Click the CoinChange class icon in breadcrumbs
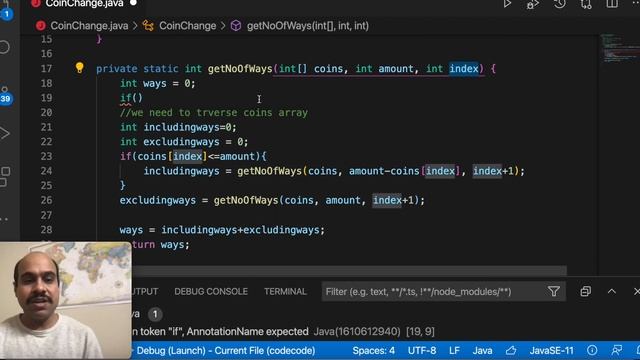The height and width of the screenshot is (360, 640). coord(148,26)
